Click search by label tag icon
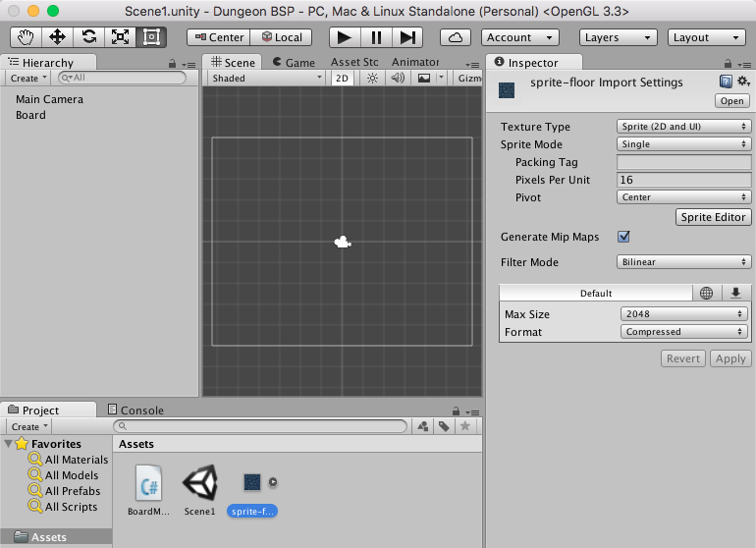The height and width of the screenshot is (548, 756). pyautogui.click(x=444, y=426)
